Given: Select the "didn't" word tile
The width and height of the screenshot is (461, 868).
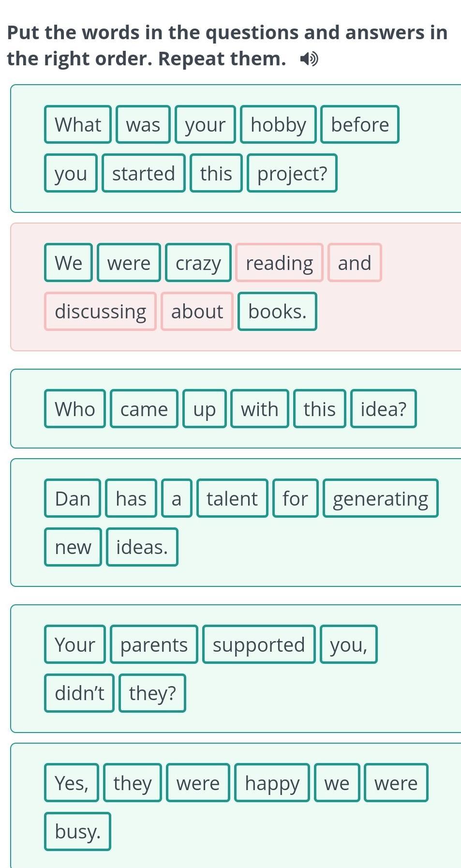Looking at the screenshot, I should coord(79,693).
